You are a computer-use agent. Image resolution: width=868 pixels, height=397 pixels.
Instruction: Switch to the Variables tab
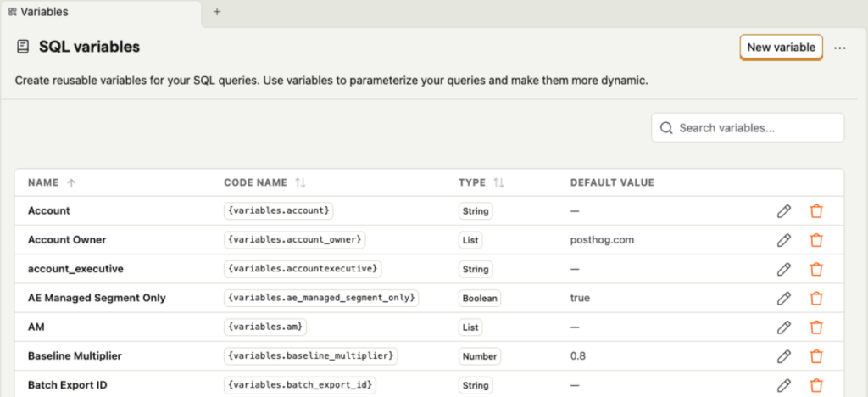tap(42, 12)
